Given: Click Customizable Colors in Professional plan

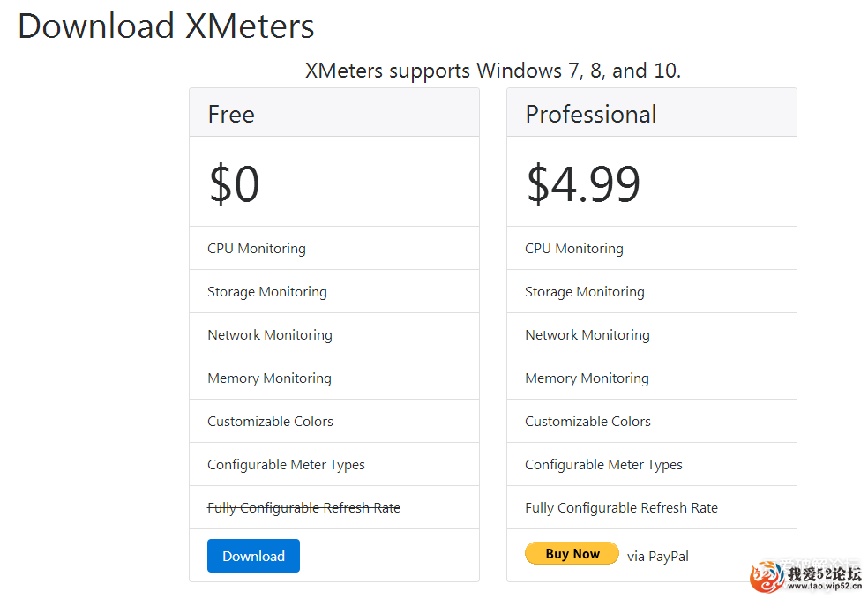Looking at the screenshot, I should pos(587,422).
